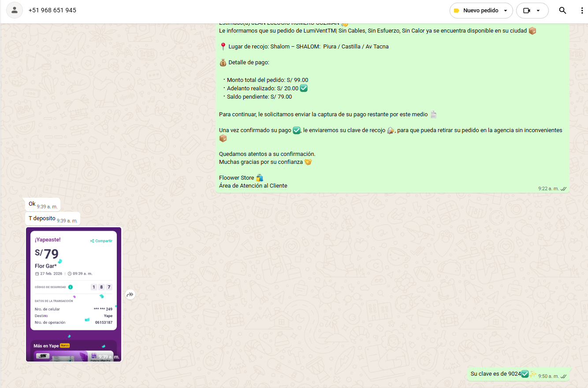Click green check emoji after Adelanto realizado
This screenshot has height=388, width=588.
tap(304, 88)
